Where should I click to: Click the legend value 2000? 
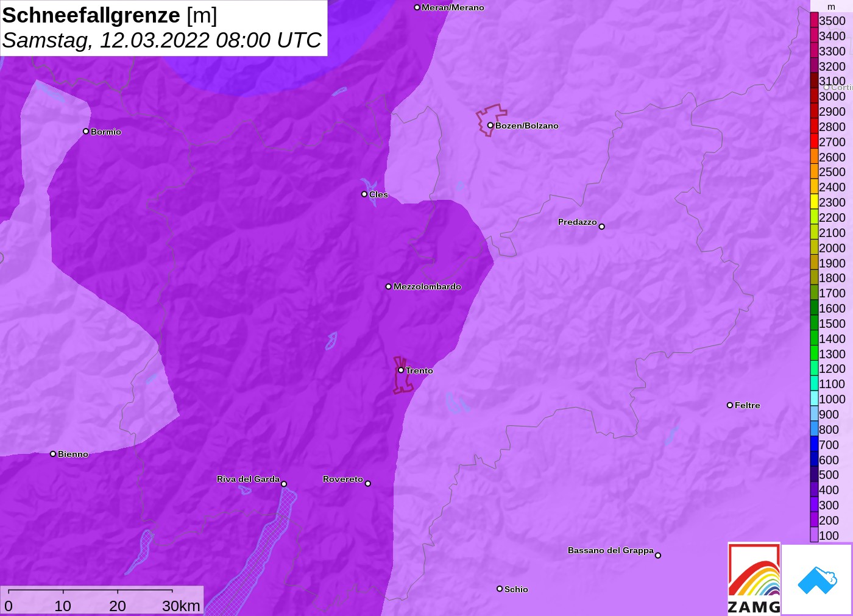[832, 247]
